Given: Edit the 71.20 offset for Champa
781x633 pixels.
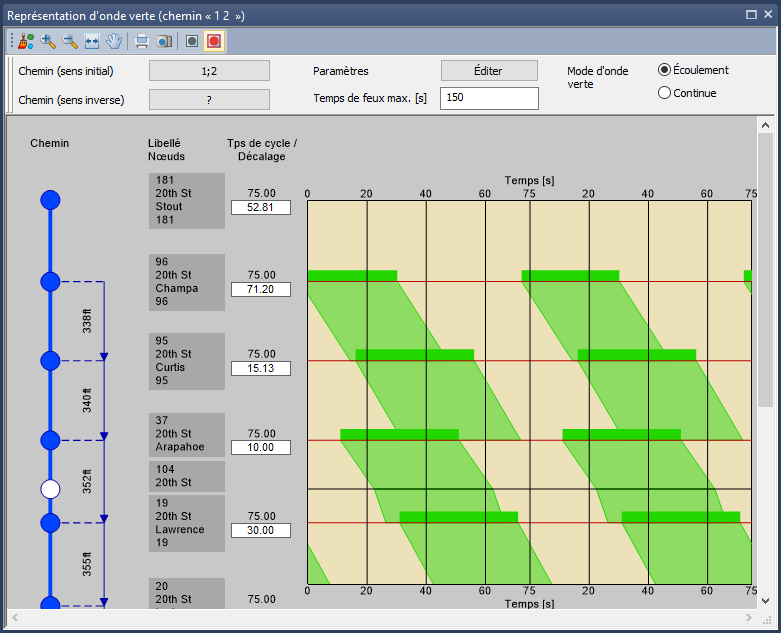Looking at the screenshot, I should [260, 289].
